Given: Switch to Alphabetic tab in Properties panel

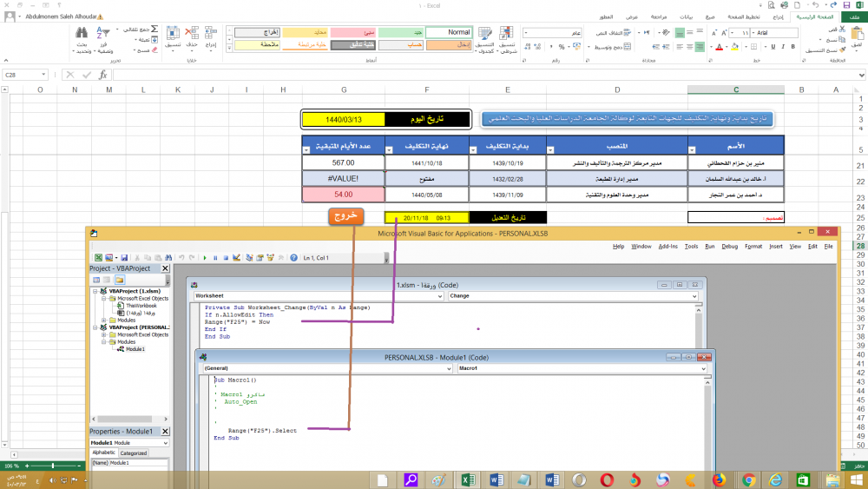Looking at the screenshot, I should point(103,453).
